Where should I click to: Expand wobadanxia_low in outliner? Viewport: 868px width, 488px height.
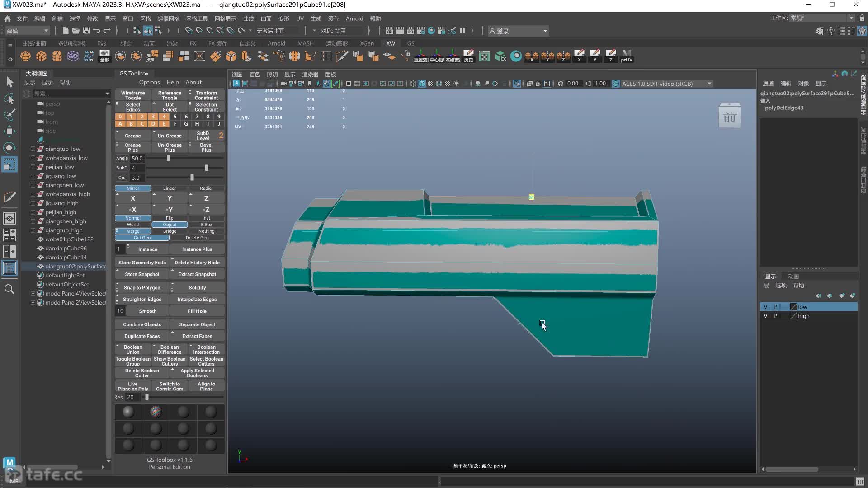pyautogui.click(x=33, y=158)
